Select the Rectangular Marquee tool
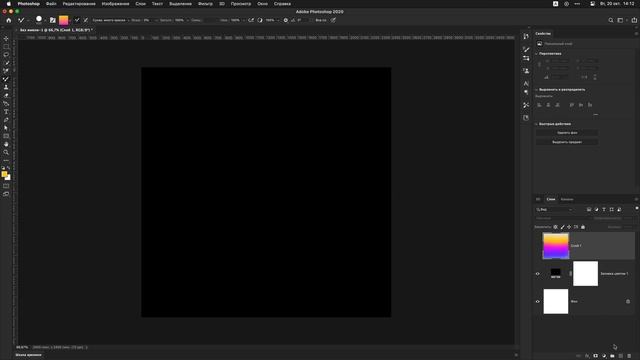 pyautogui.click(x=6, y=47)
